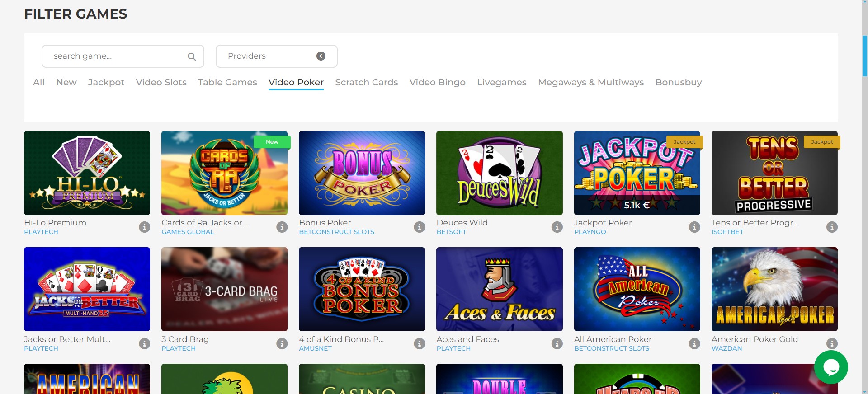Launch the Hi-Lo Premium game thumbnail
This screenshot has width=868, height=394.
[87, 173]
